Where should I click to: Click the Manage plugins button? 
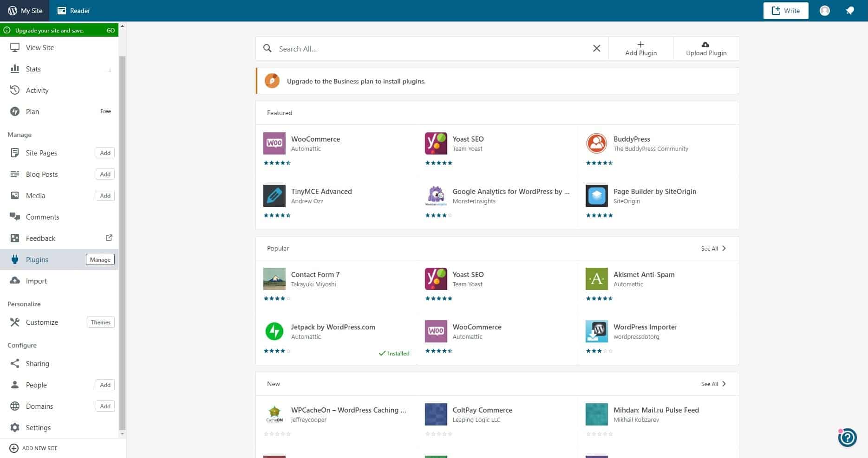[x=100, y=260]
